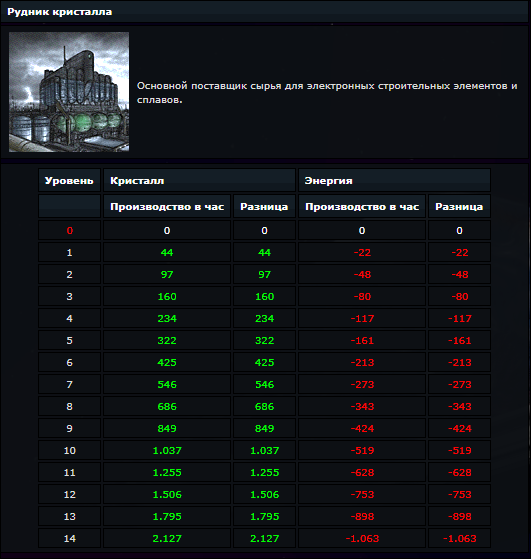Click energy hourly production -424 for level 9

362,429
